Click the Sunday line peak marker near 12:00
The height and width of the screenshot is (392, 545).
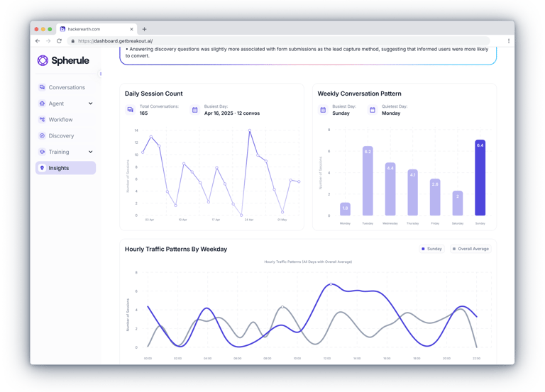point(331,284)
